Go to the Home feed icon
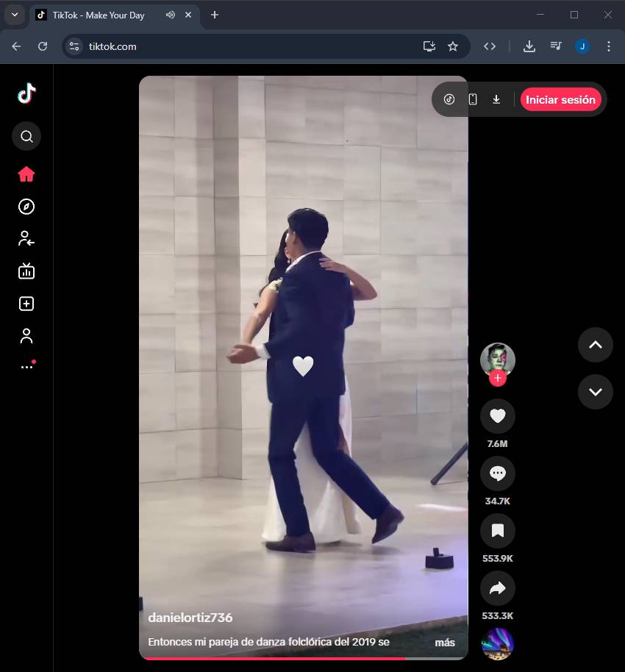625x672 pixels. (26, 174)
